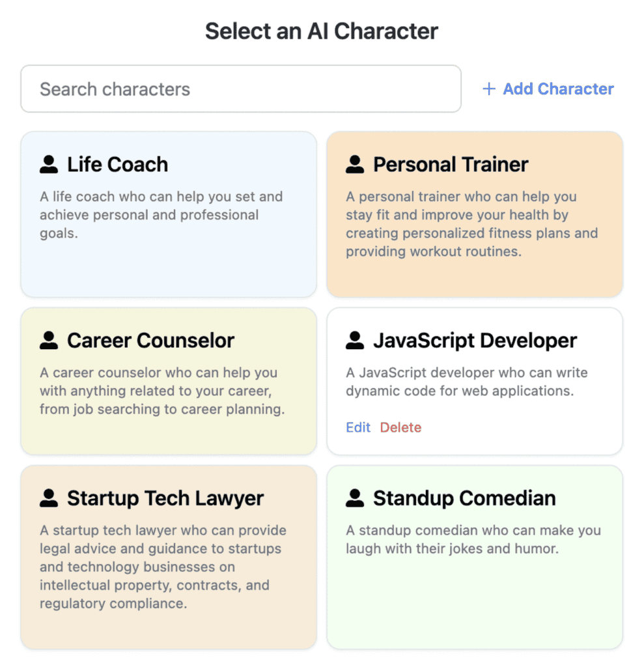
Task: Delete the JavaScript Developer character
Action: pyautogui.click(x=400, y=427)
